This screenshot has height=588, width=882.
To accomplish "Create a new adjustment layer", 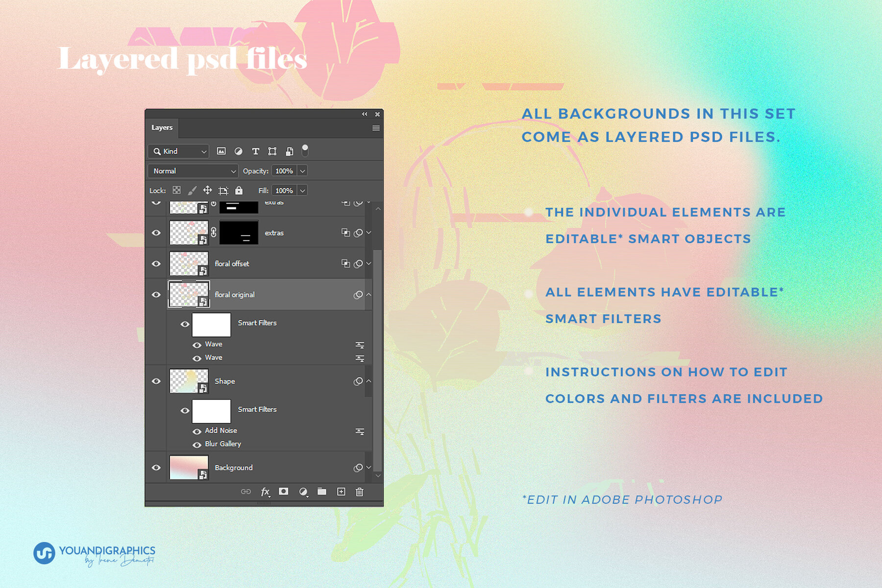I will (x=304, y=492).
